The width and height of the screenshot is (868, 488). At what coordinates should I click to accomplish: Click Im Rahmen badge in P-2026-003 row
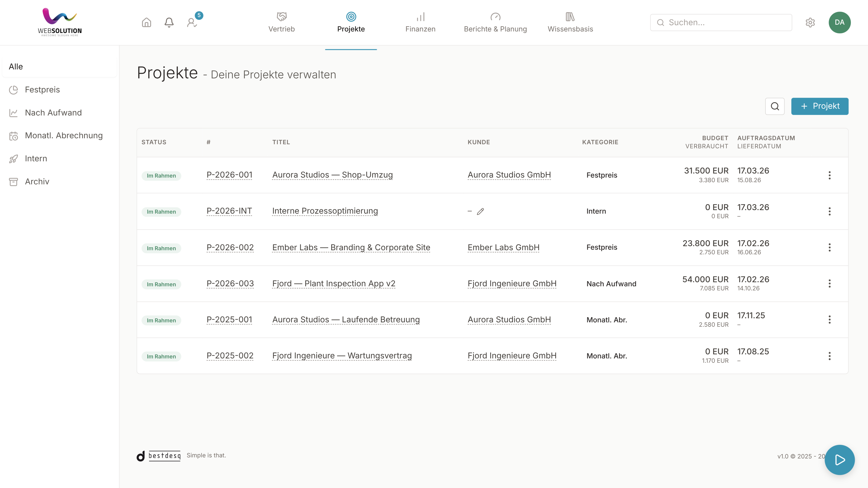161,284
